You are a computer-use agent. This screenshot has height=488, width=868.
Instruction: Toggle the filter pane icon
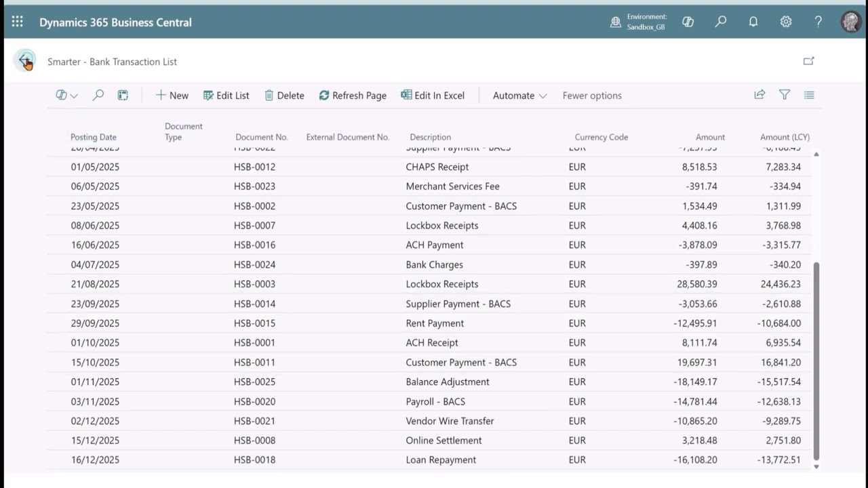785,95
